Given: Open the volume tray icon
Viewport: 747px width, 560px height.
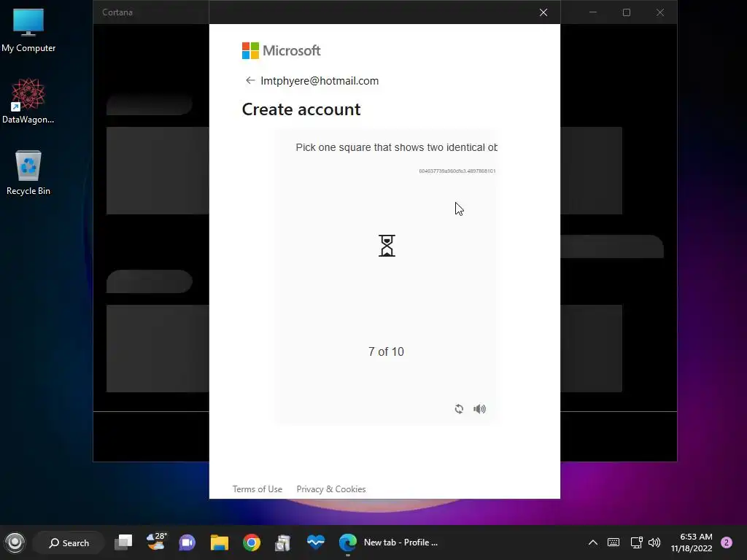Looking at the screenshot, I should click(654, 542).
